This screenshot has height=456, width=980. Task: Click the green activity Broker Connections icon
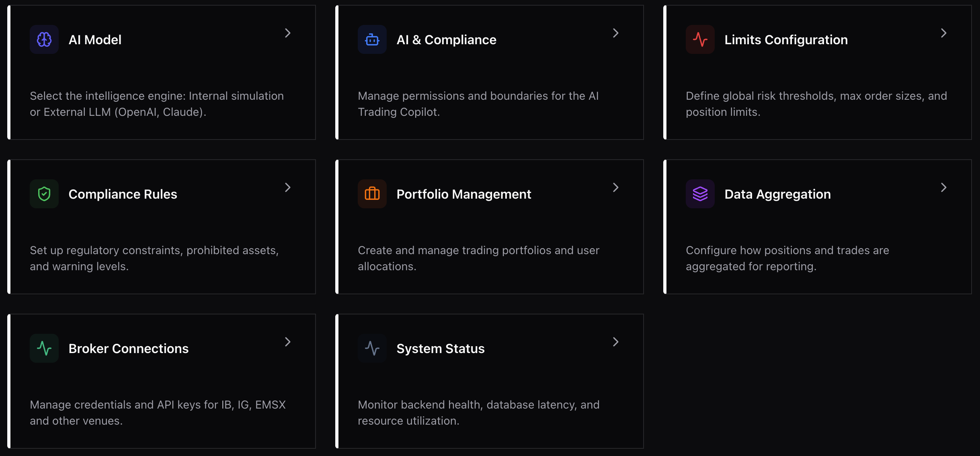tap(44, 348)
